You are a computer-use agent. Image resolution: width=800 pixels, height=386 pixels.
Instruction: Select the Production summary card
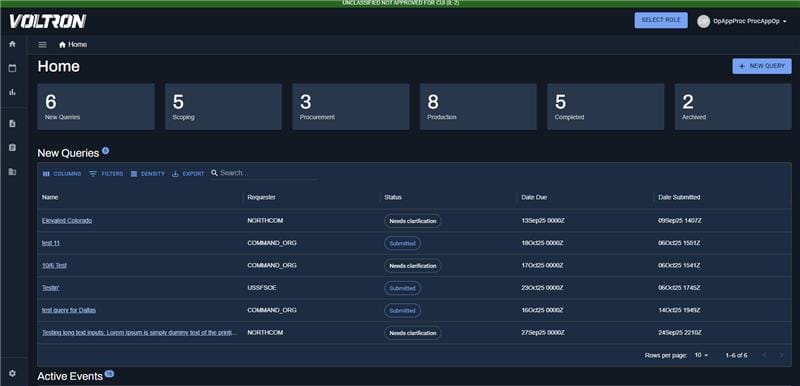478,107
